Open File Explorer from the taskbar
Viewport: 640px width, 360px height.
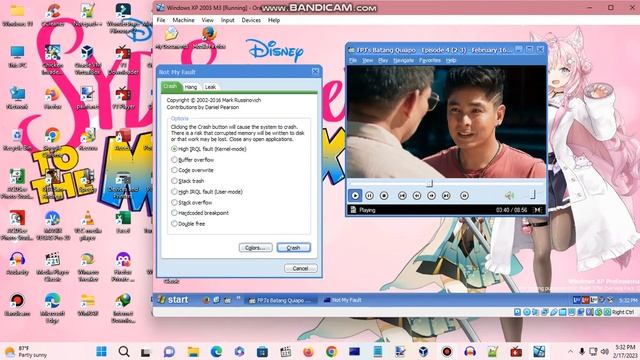click(193, 351)
